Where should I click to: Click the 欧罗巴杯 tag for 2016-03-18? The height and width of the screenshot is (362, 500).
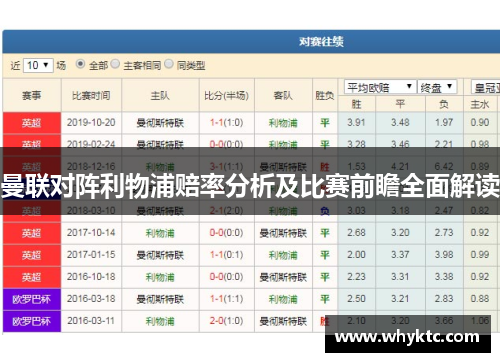pos(32,299)
